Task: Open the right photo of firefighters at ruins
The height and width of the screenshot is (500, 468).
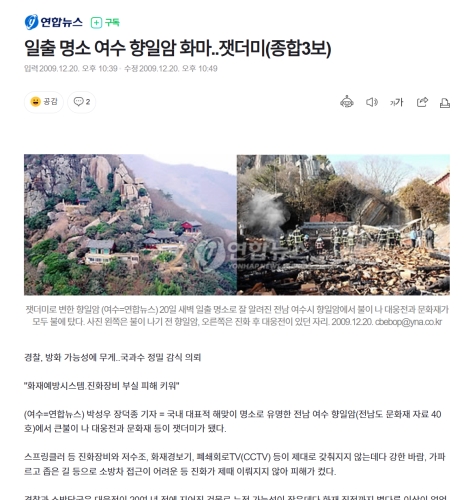Action: (x=343, y=225)
